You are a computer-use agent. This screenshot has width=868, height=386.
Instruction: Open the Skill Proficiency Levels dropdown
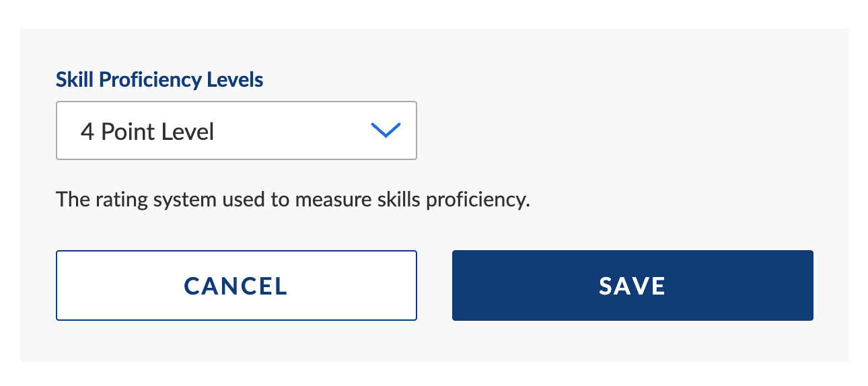point(236,130)
